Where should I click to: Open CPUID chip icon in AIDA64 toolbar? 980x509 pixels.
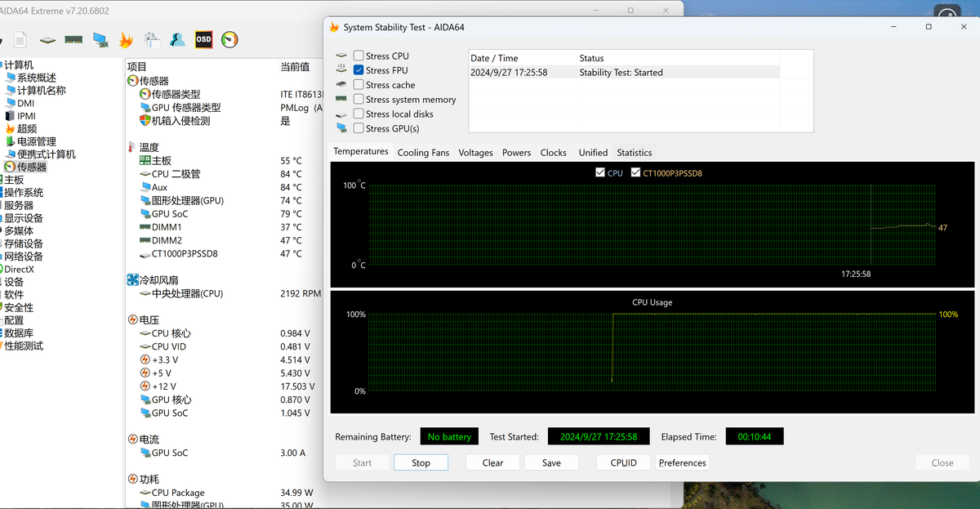[47, 39]
